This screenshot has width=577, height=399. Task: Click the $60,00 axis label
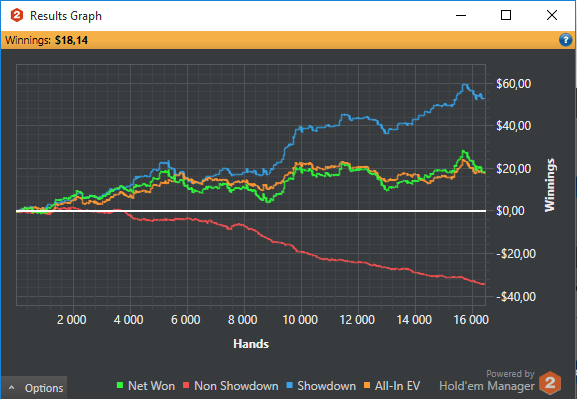tap(513, 84)
